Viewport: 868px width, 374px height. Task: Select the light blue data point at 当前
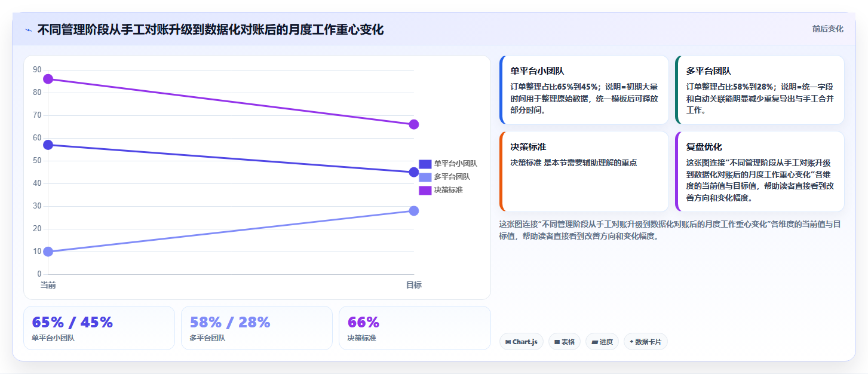point(48,252)
